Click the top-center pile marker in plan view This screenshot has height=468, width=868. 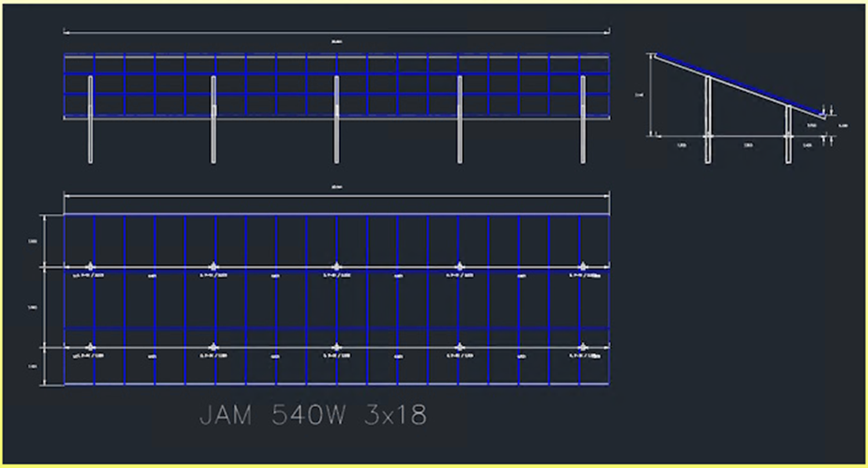coord(336,267)
